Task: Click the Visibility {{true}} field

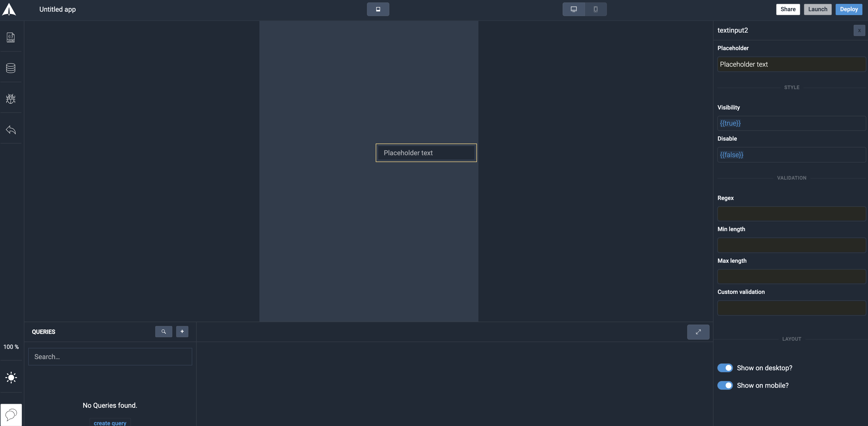Action: click(792, 123)
